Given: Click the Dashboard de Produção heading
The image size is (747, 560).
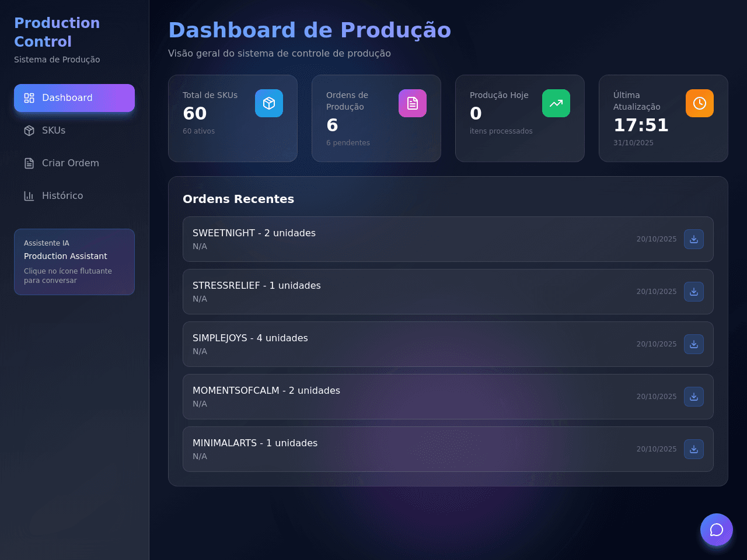Looking at the screenshot, I should (x=309, y=30).
